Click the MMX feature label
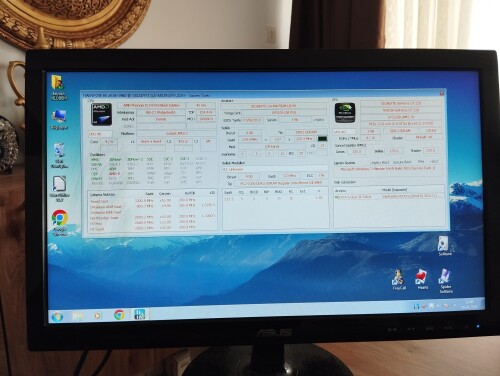 (95, 160)
